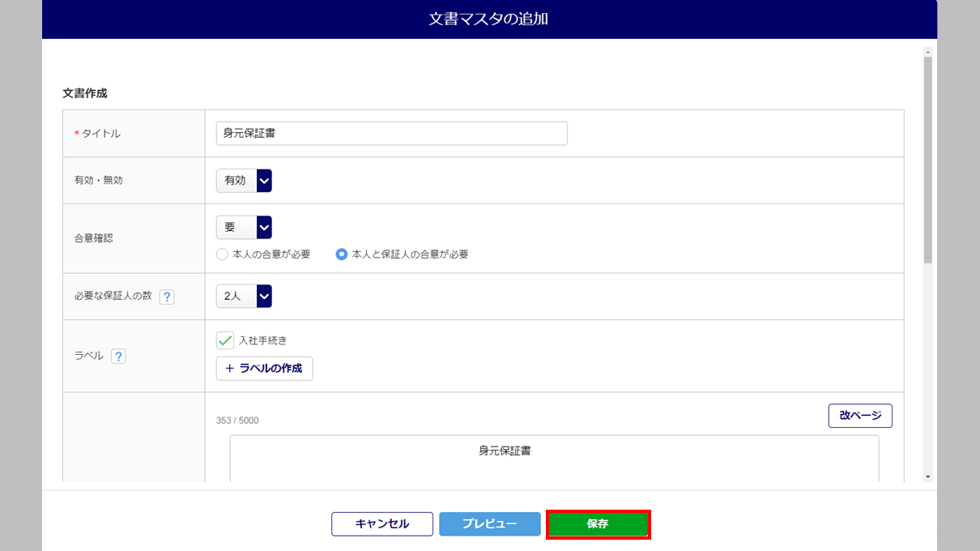Click the scrollbar down arrow

coord(928,477)
